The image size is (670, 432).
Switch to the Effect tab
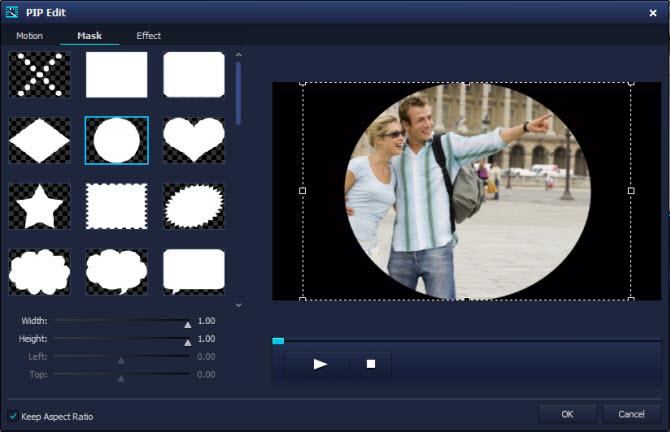tap(149, 36)
